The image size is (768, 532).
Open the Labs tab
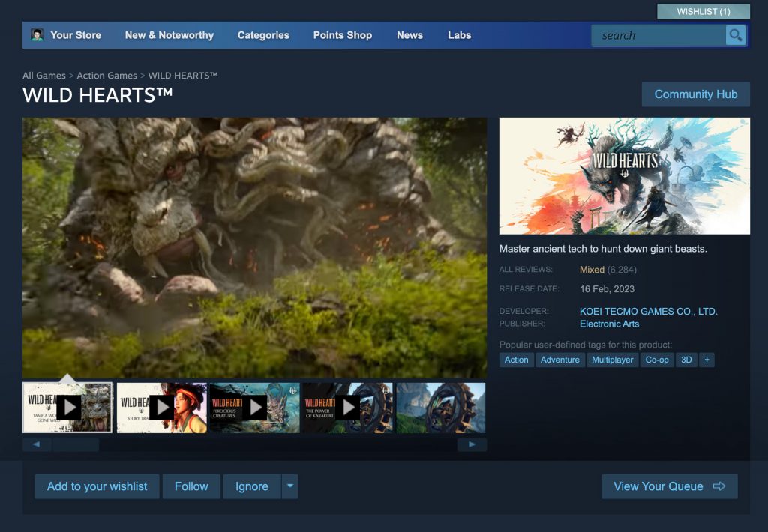460,35
